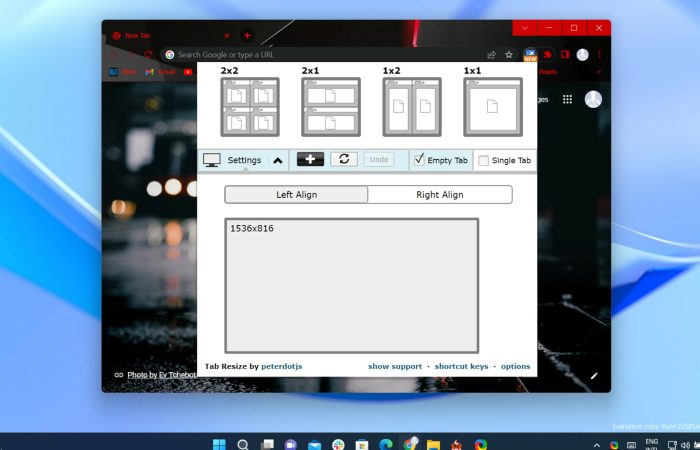Click the reset layouts refresh icon

pyautogui.click(x=344, y=159)
